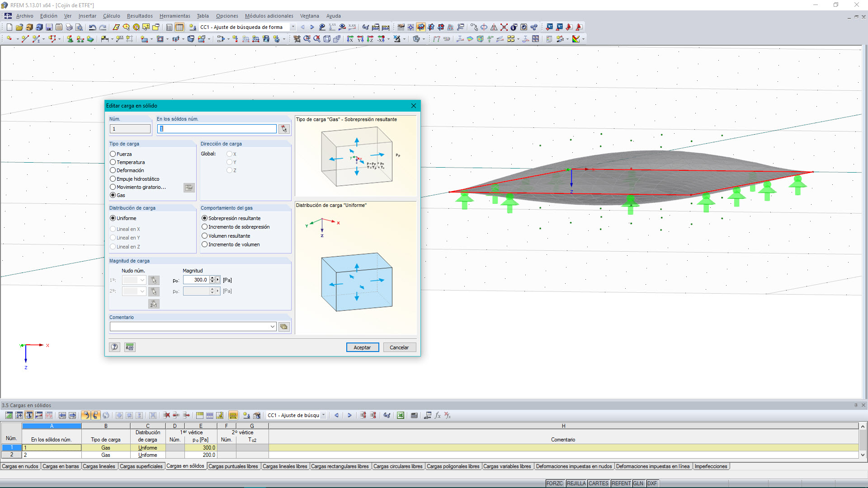Choose the Temperatura load type option
This screenshot has width=868, height=488.
pos(113,162)
